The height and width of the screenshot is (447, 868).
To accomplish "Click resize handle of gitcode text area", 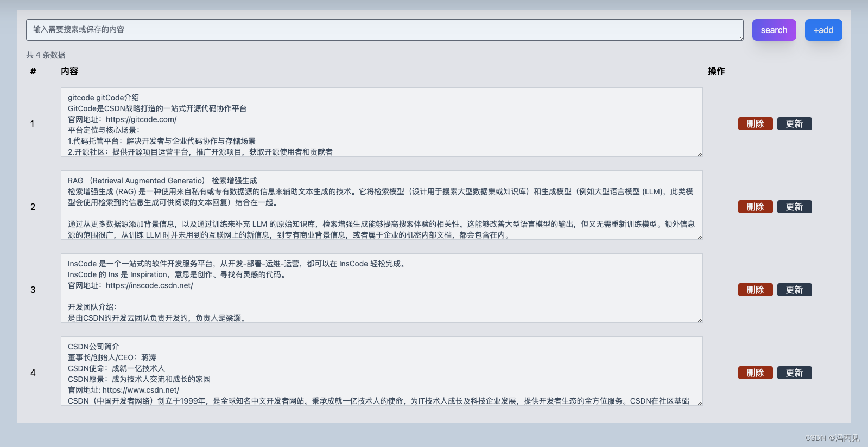I will pos(700,154).
